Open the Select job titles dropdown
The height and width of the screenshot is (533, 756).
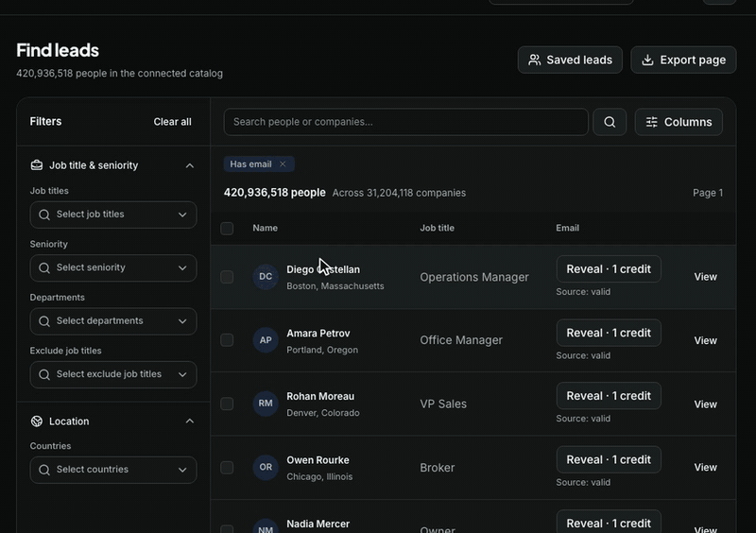[x=113, y=215]
